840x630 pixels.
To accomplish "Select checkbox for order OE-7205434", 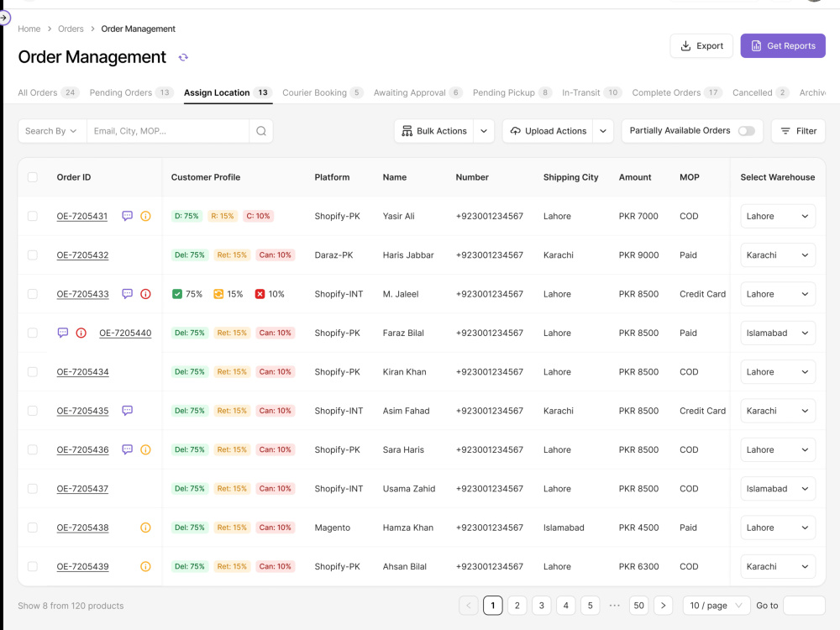I will point(33,372).
